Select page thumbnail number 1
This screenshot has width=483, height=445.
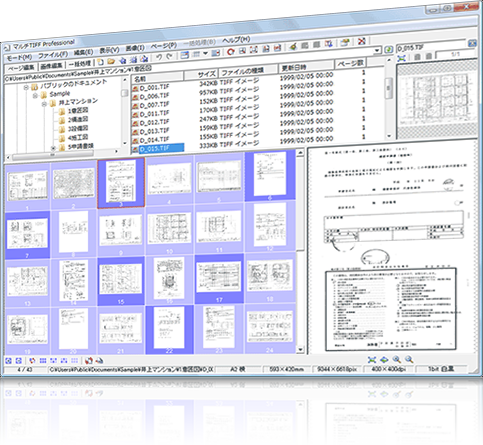coord(28,185)
